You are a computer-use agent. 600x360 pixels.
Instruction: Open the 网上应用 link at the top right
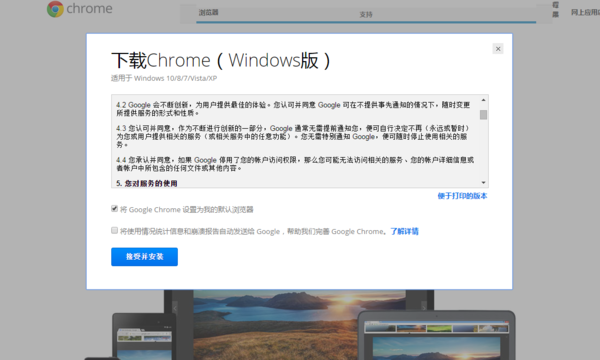(x=585, y=12)
